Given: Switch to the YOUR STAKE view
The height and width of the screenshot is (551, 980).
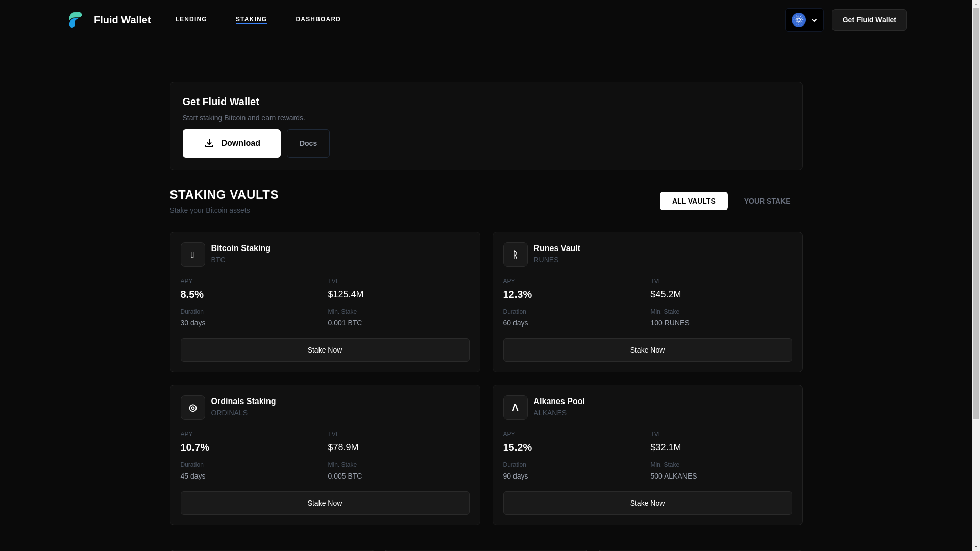Looking at the screenshot, I should tap(767, 201).
